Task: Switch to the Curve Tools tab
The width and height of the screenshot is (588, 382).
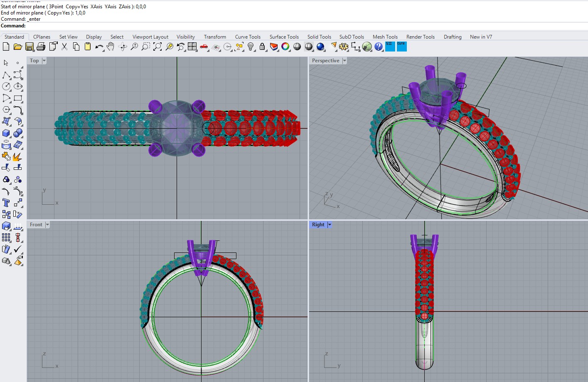Action: (x=248, y=37)
